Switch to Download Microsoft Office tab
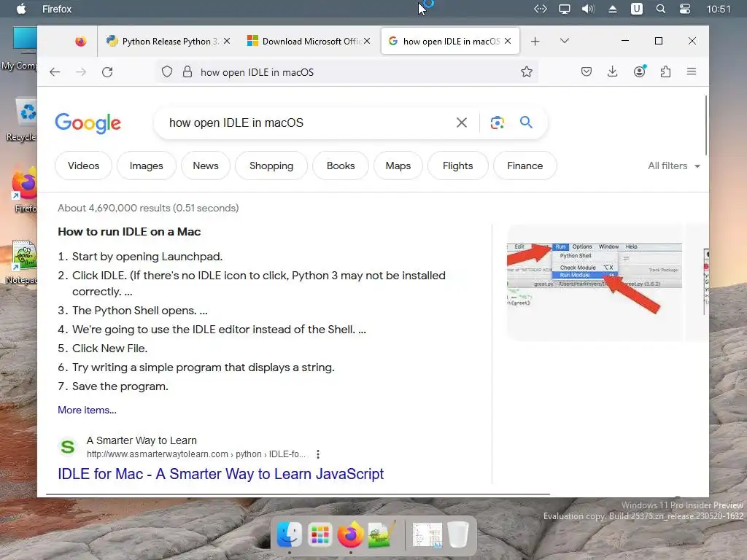This screenshot has height=560, width=747. point(309,42)
